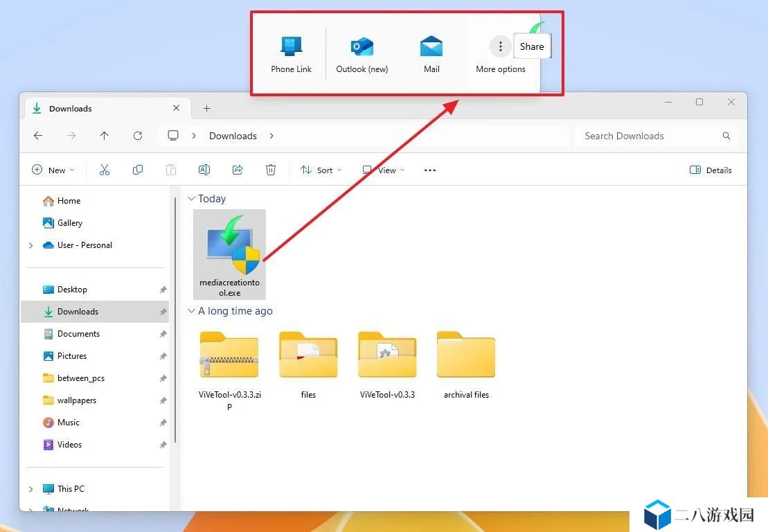This screenshot has height=532, width=768.
Task: Open the New item dropdown
Action: pos(53,170)
